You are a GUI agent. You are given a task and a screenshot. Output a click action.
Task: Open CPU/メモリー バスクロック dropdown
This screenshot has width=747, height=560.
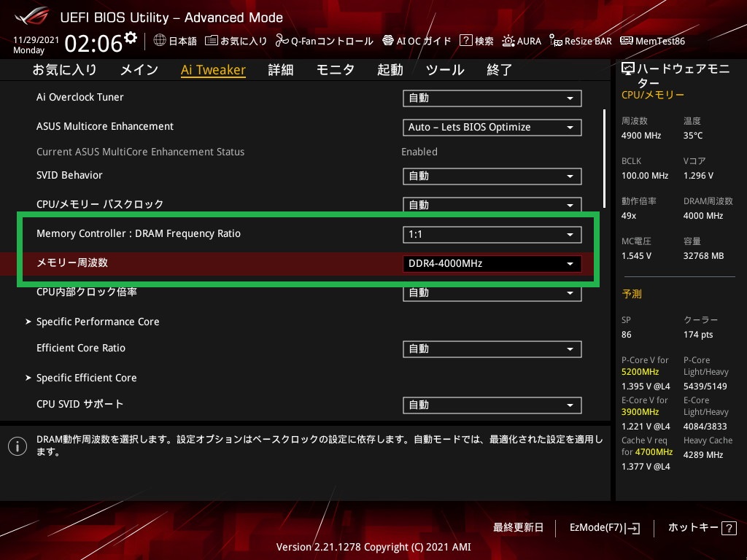point(492,204)
